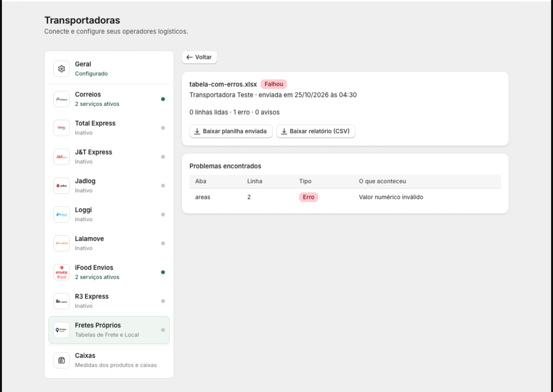The width and height of the screenshot is (553, 392).
Task: Click the Total Express logo icon
Action: click(x=62, y=128)
